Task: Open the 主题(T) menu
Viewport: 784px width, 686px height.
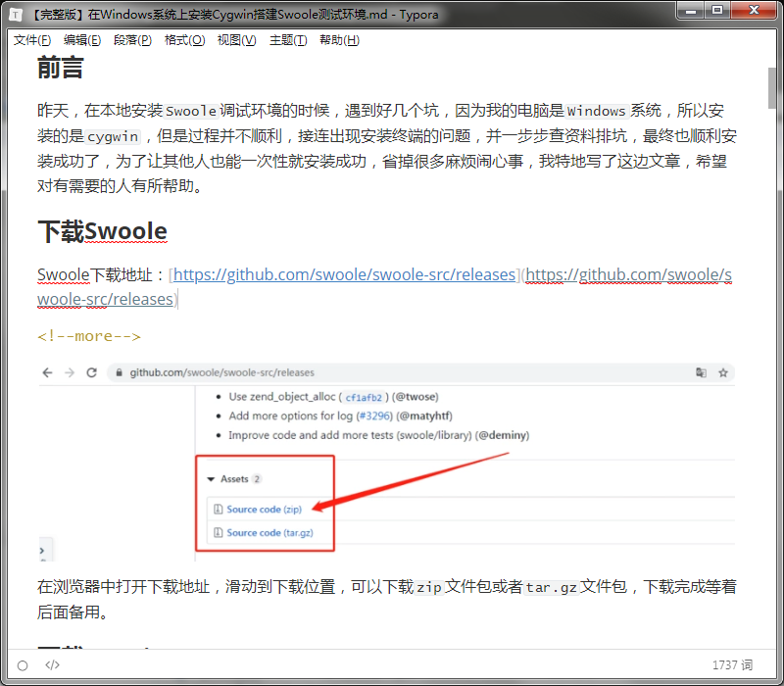Action: coord(288,40)
